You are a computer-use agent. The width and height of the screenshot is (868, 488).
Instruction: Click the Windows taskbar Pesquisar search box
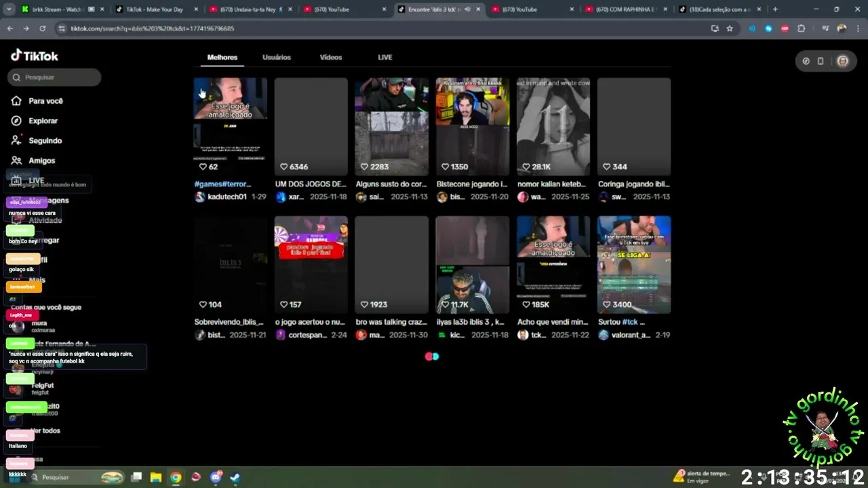76,477
